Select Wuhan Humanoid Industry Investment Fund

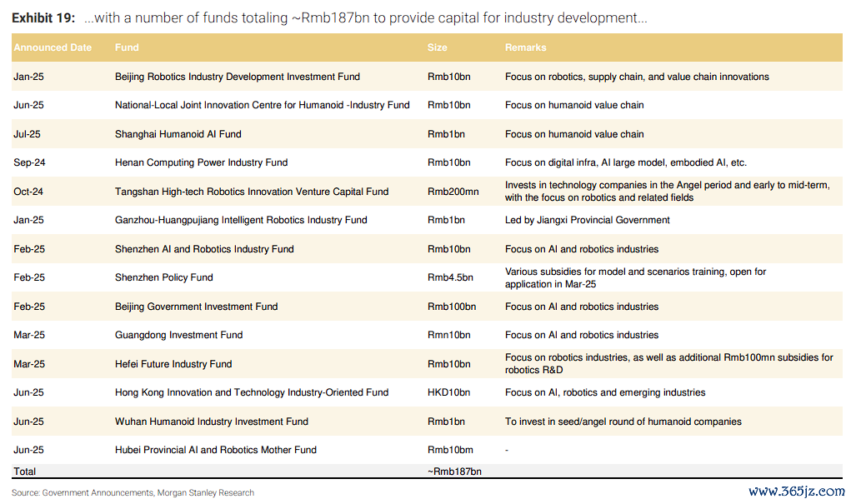point(212,422)
